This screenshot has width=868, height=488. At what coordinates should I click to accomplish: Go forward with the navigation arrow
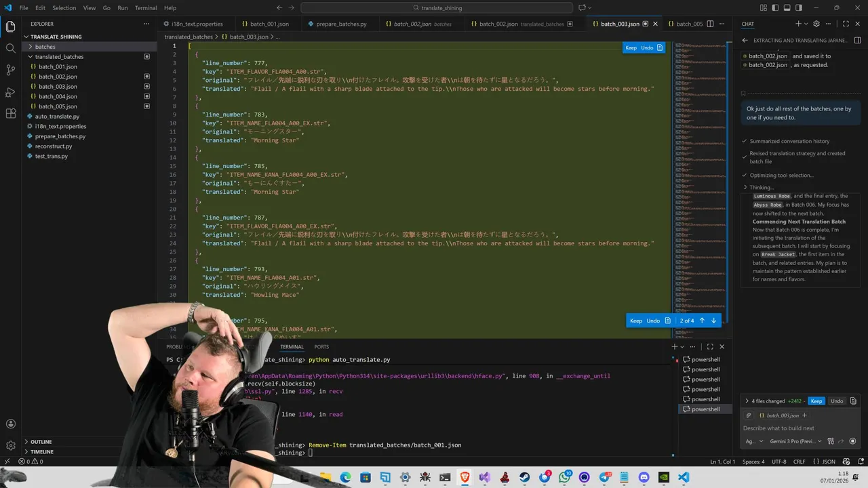click(292, 7)
